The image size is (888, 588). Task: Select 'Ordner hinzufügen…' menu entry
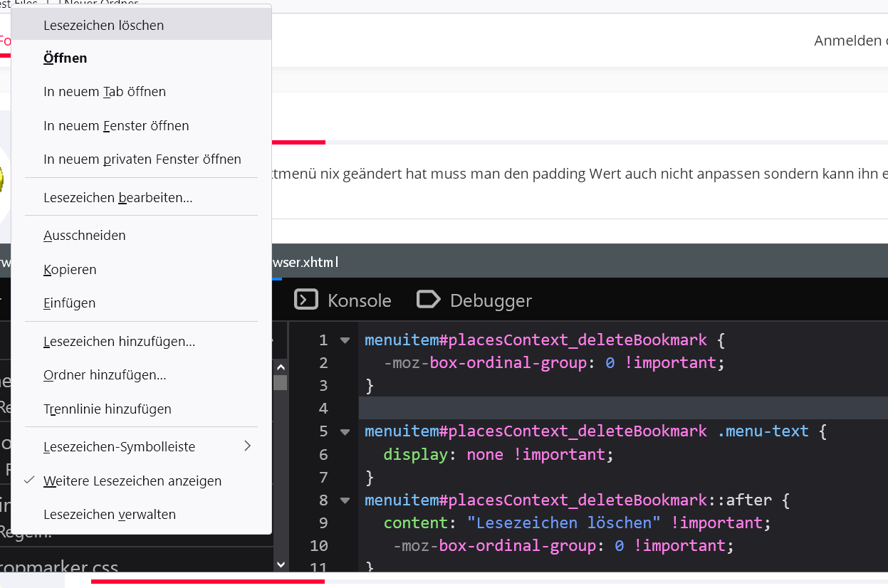coord(105,375)
